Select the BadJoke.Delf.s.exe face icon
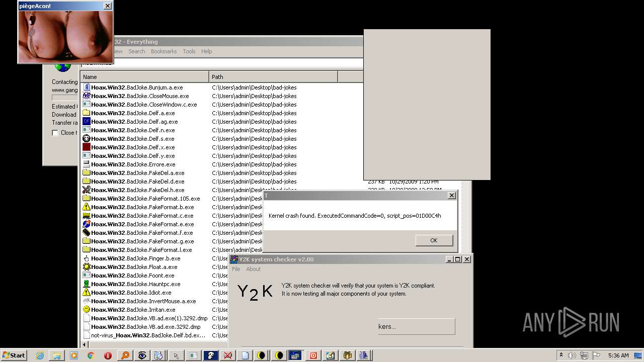644x362 pixels. click(87, 139)
